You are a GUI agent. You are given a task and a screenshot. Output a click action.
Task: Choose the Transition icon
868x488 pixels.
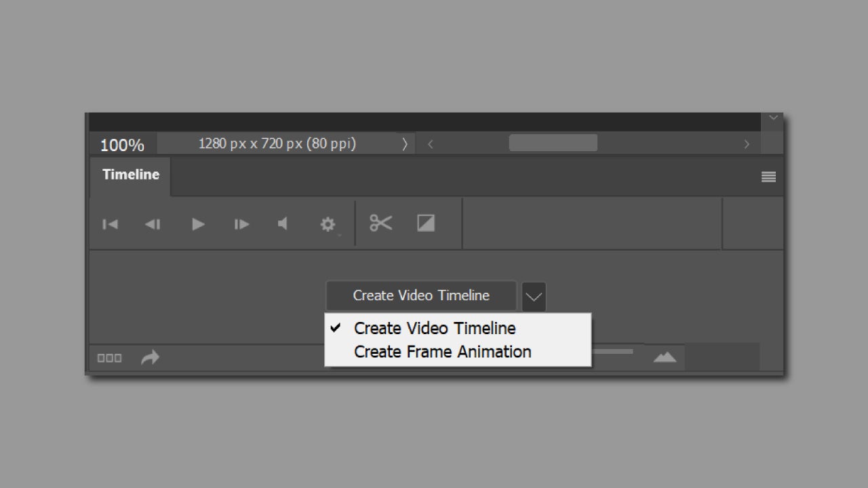[426, 223]
